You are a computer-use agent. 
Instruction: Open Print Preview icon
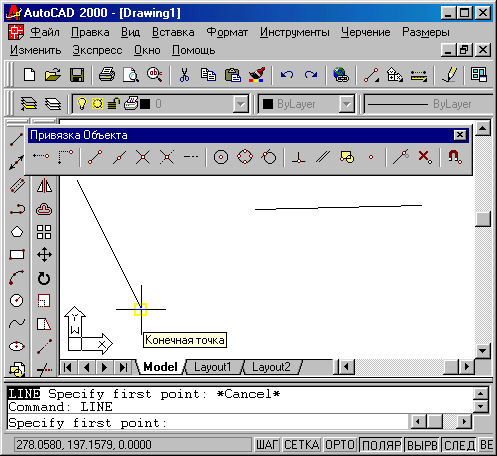(x=131, y=75)
